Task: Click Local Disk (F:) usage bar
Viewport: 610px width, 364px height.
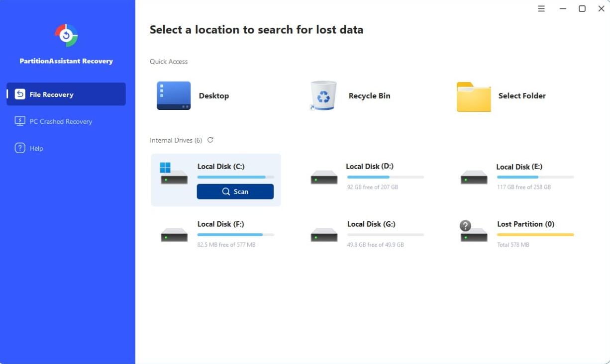Action: tap(235, 234)
